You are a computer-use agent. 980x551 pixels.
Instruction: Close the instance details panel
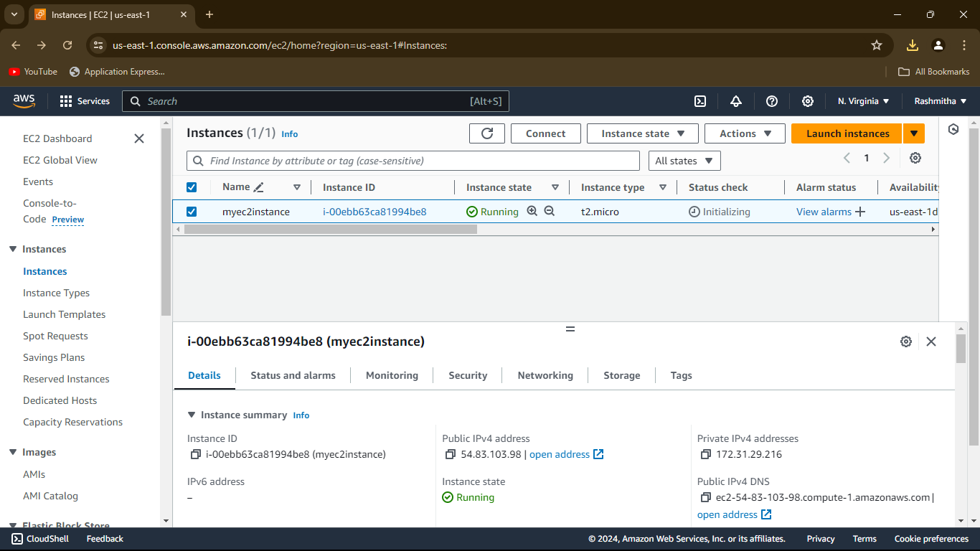pos(931,342)
